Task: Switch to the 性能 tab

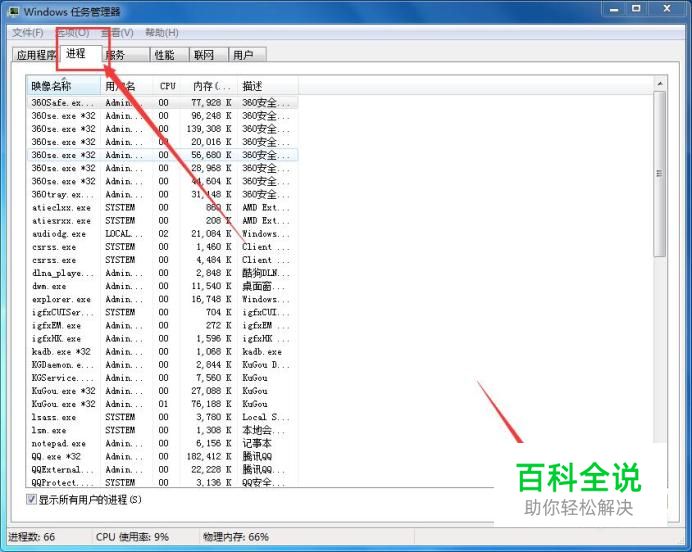Action: [169, 55]
